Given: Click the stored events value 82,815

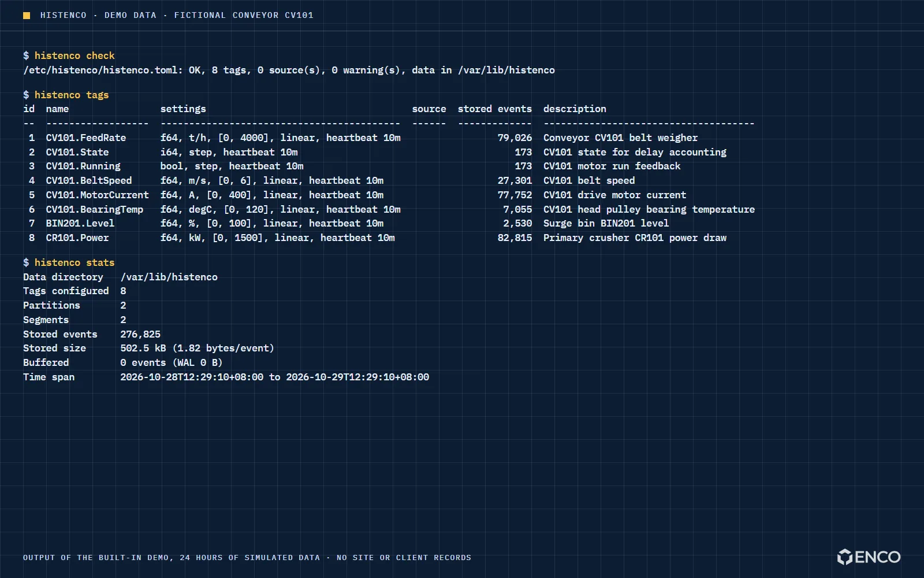Looking at the screenshot, I should (x=515, y=238).
